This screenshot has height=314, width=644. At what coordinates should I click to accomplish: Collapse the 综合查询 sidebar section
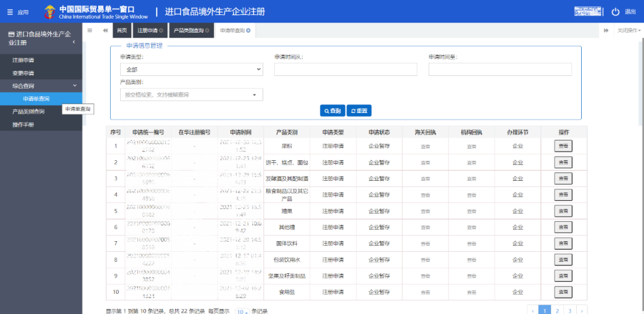pos(74,85)
